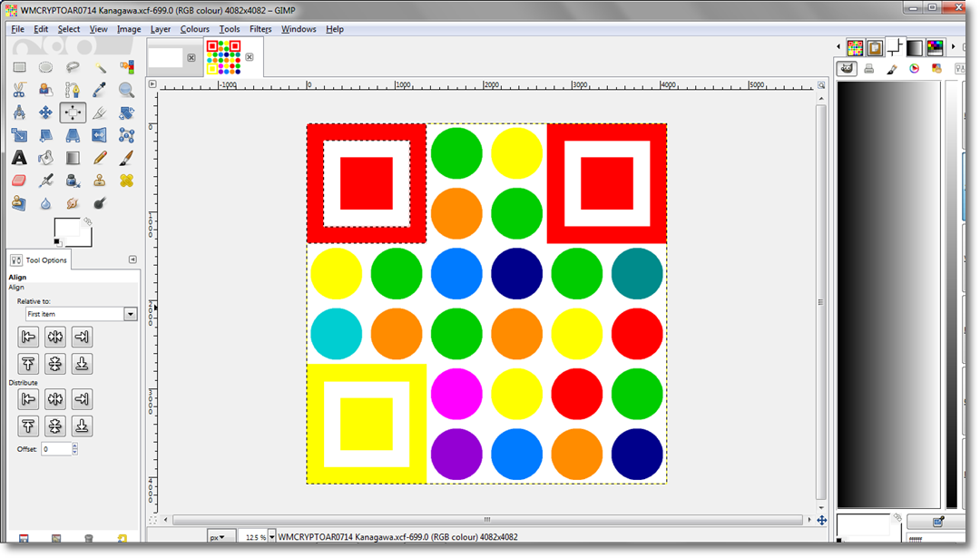Select the Zoom magnifier tool
Image resolution: width=980 pixels, height=558 pixels.
coord(127,90)
